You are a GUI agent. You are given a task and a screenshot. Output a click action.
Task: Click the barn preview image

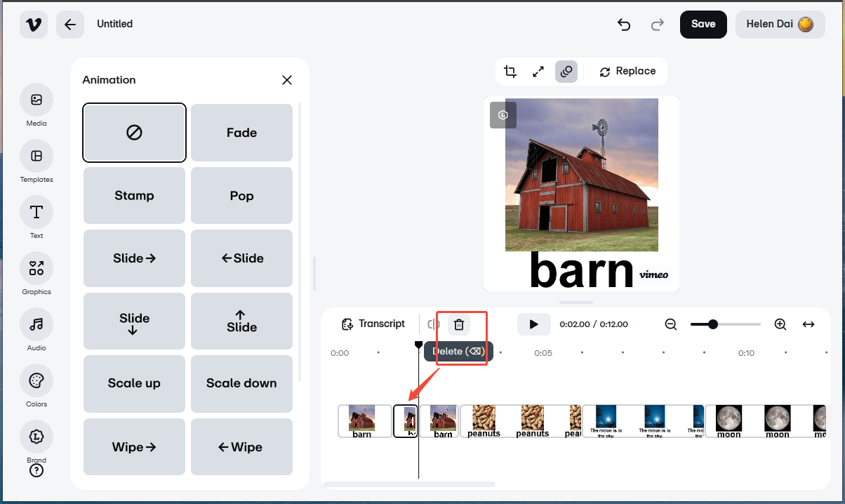pyautogui.click(x=582, y=175)
